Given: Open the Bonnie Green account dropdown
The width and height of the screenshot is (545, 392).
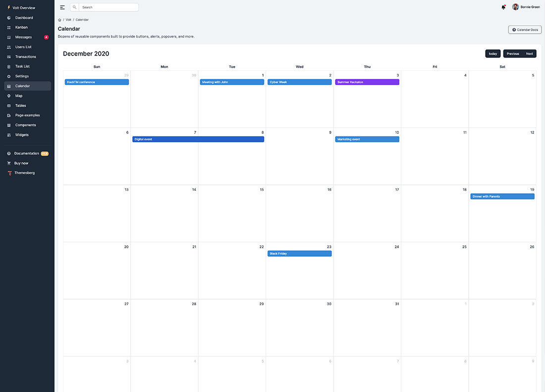Looking at the screenshot, I should coord(525,6).
